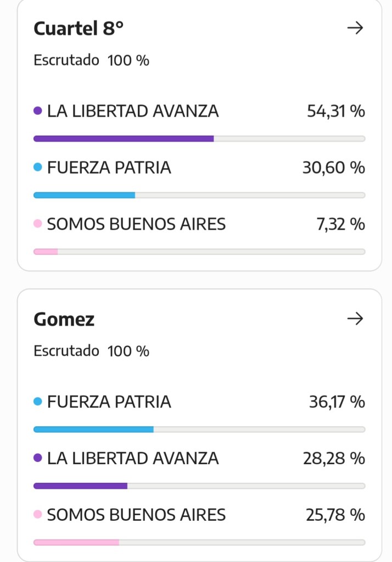This screenshot has height=562, width=392.
Task: Click pink dot beside Gomez Somos Buenos Aires
Action: tap(38, 515)
